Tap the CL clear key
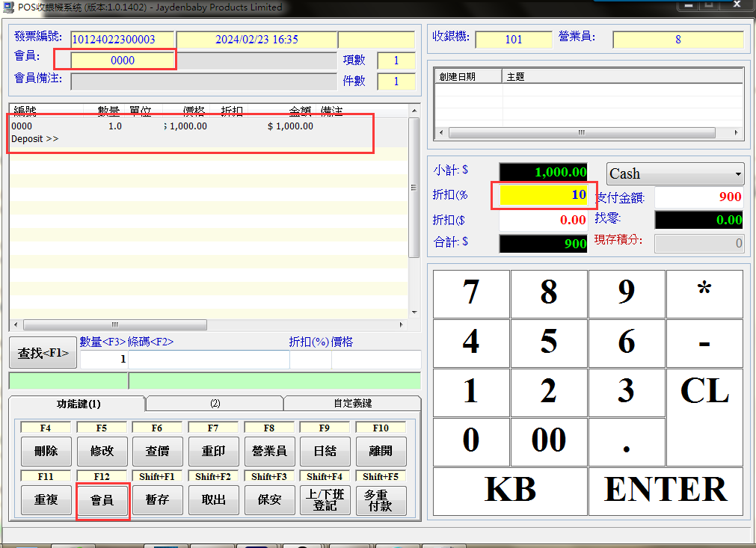The width and height of the screenshot is (756, 548). click(704, 417)
